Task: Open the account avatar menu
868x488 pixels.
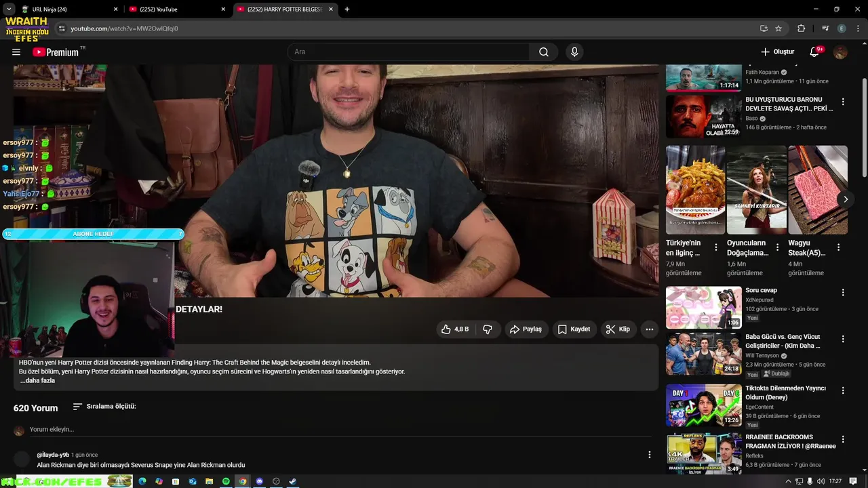Action: (x=840, y=52)
